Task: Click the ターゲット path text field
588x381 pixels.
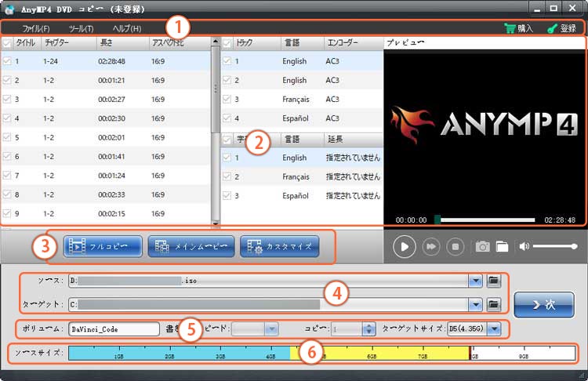Action: point(268,304)
